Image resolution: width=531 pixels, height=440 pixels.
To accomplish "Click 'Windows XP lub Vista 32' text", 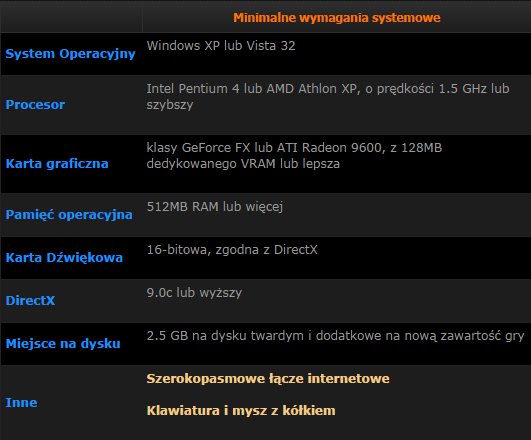I will 221,46.
